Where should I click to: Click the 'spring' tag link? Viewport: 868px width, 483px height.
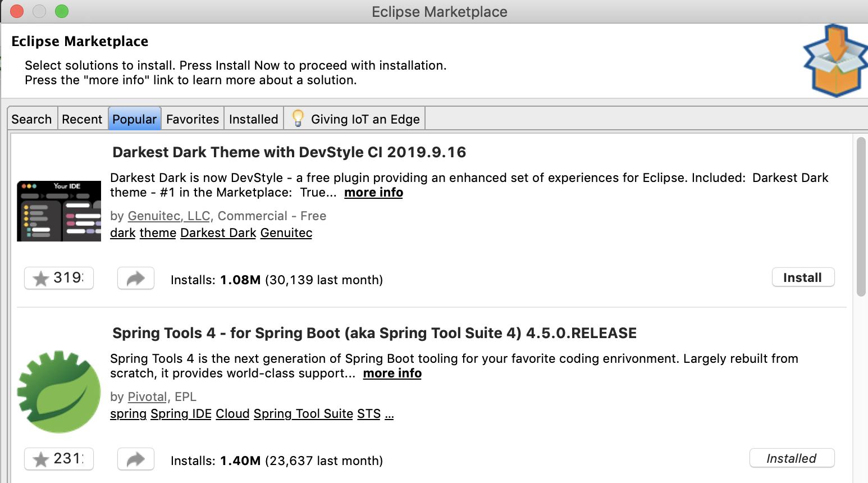[x=129, y=414]
